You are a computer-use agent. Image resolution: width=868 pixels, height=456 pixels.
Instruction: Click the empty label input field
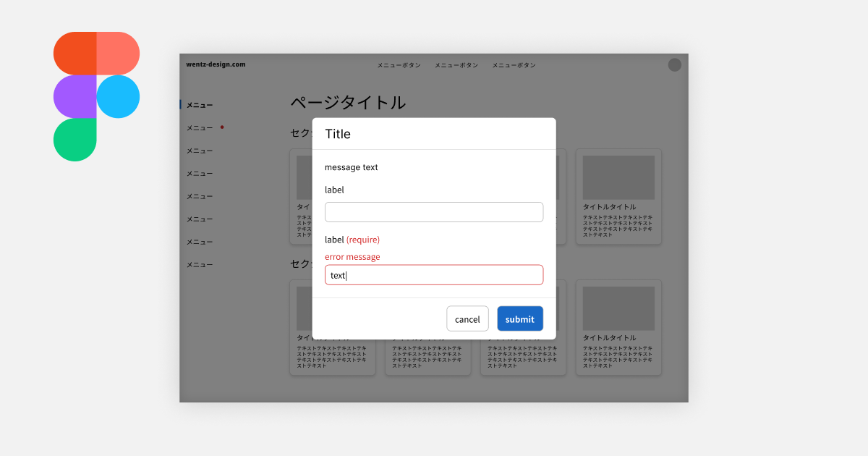434,211
